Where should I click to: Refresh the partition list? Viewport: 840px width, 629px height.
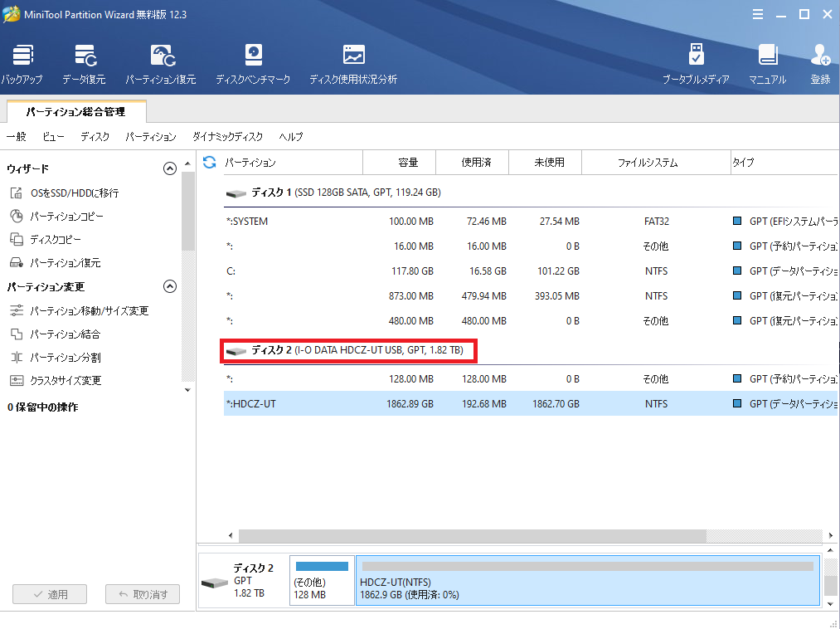210,162
